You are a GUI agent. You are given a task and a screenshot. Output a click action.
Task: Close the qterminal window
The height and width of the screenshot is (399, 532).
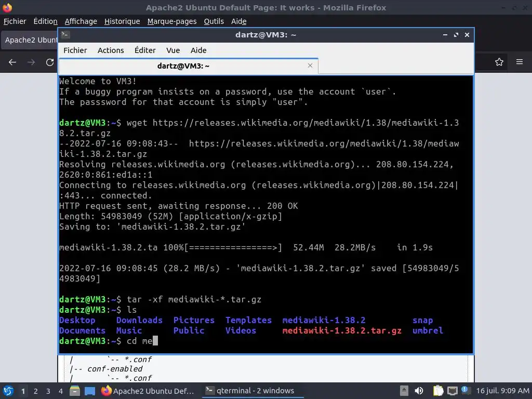[x=467, y=35]
